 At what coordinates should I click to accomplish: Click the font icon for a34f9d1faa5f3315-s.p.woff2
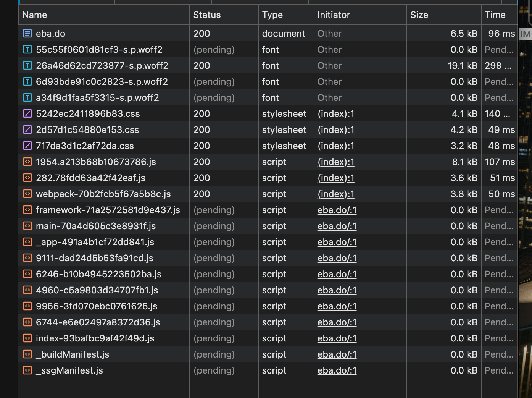pos(27,98)
